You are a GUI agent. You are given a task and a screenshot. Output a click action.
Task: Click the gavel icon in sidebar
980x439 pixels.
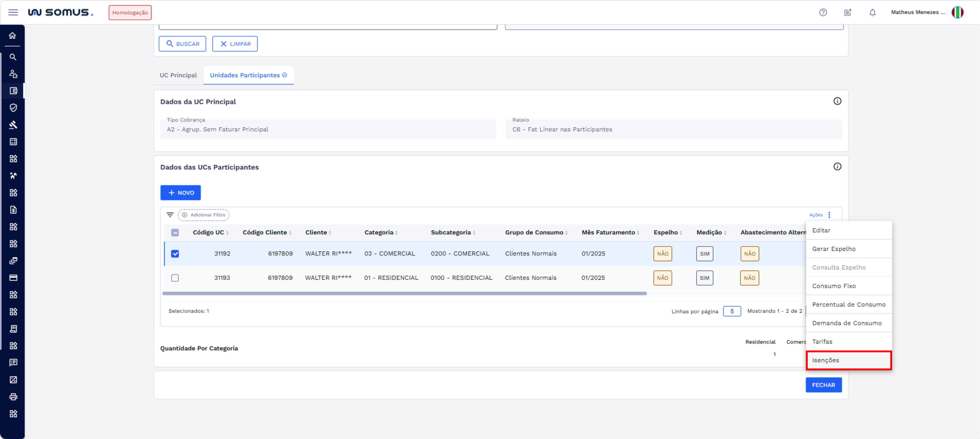point(13,125)
